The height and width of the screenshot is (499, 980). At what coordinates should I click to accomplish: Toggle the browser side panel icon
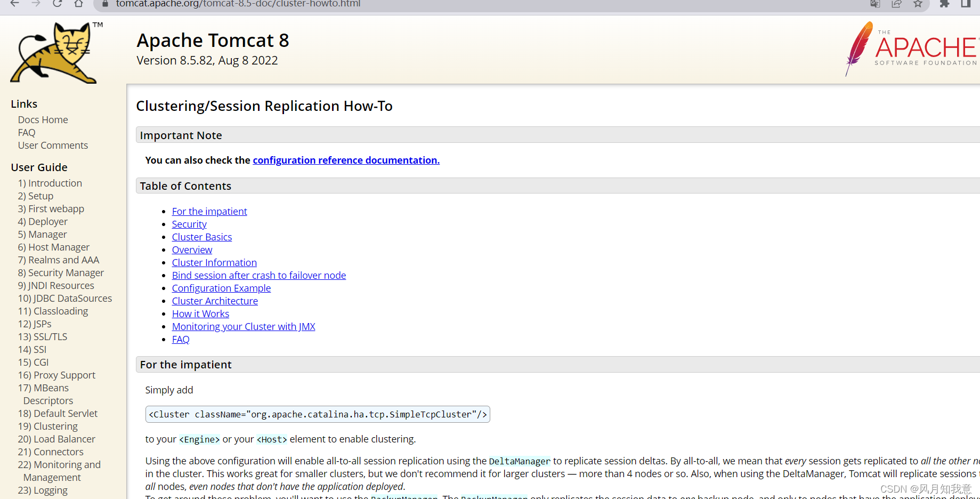point(966,4)
